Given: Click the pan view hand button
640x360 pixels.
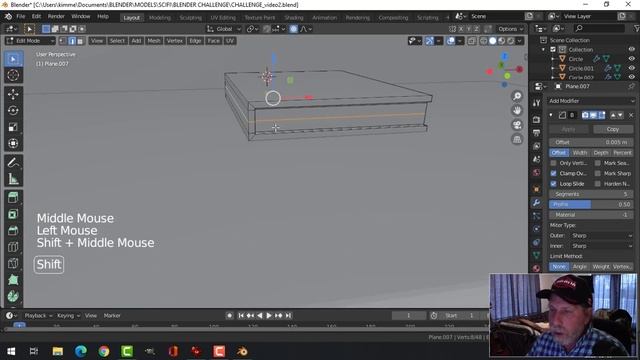Looking at the screenshot, I should [517, 110].
